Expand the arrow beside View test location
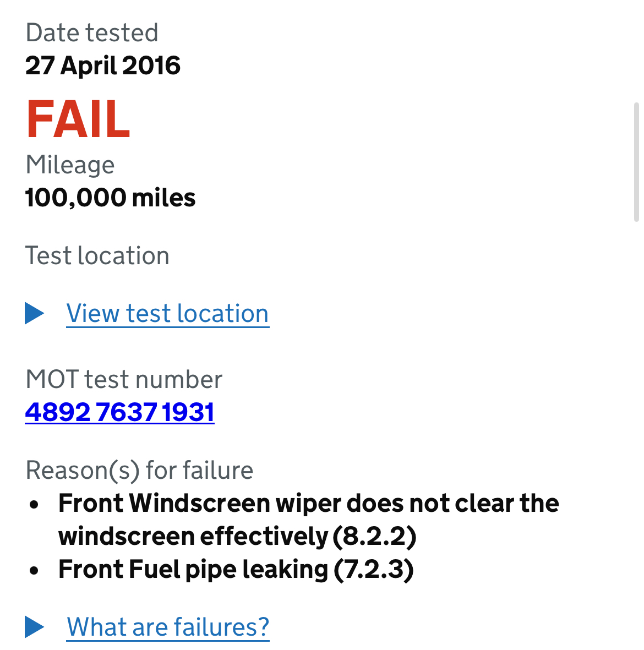The width and height of the screenshot is (644, 650). [35, 313]
